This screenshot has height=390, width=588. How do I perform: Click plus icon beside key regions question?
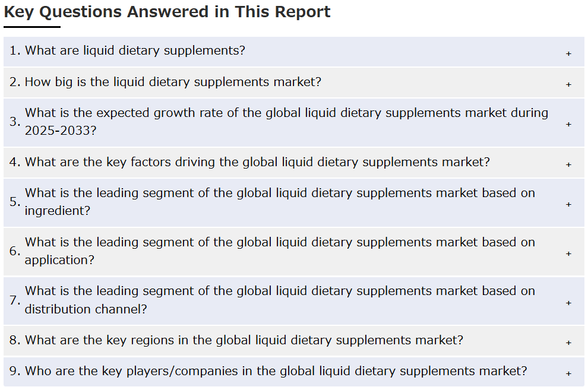coord(568,343)
